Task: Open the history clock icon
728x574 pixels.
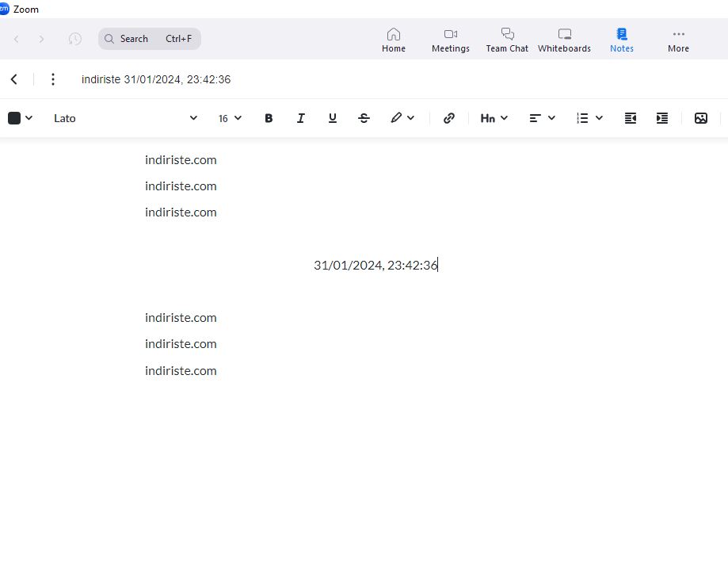Action: [x=74, y=39]
